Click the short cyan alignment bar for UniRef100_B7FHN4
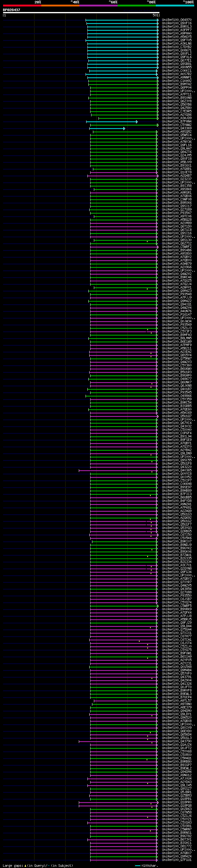 112,122
